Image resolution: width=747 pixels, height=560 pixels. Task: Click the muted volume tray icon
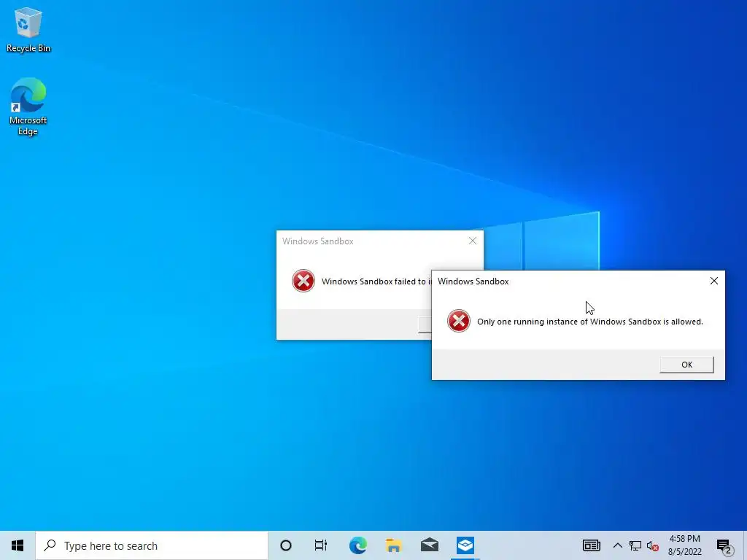point(653,546)
